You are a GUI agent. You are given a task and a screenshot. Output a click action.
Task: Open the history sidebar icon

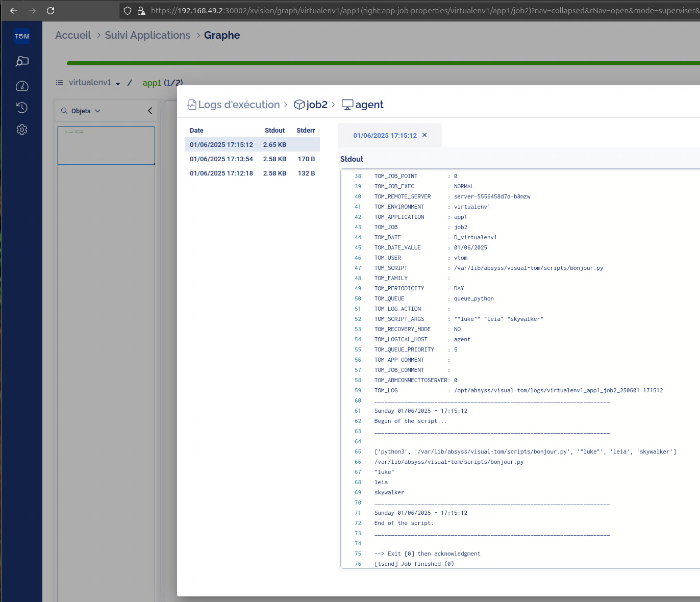tap(22, 108)
